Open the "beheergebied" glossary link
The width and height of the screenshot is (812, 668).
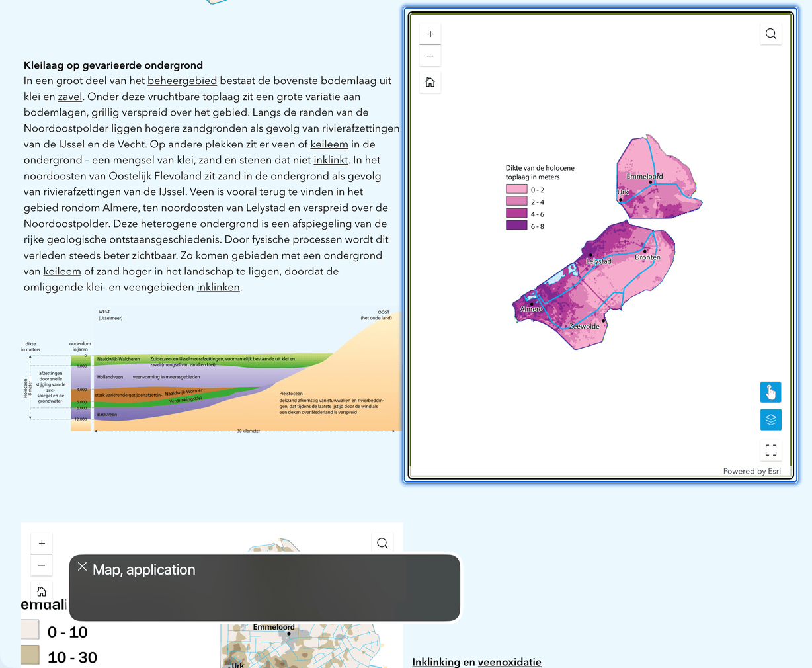pos(182,81)
